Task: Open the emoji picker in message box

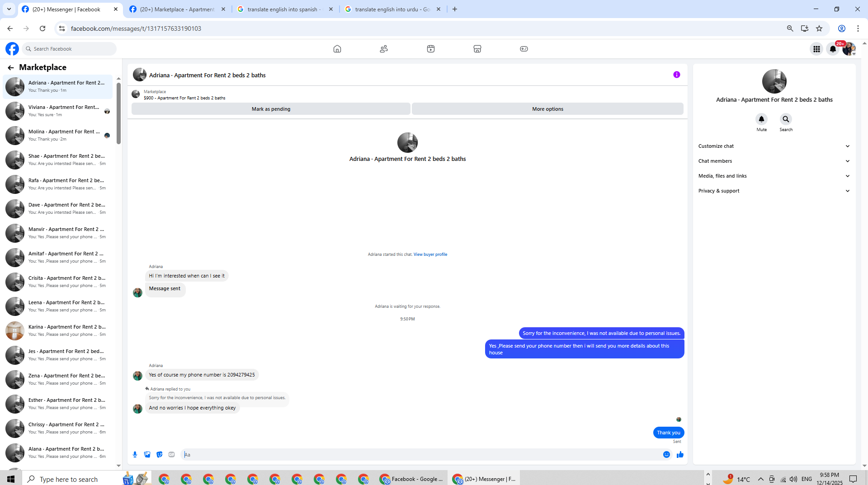Action: pos(666,455)
